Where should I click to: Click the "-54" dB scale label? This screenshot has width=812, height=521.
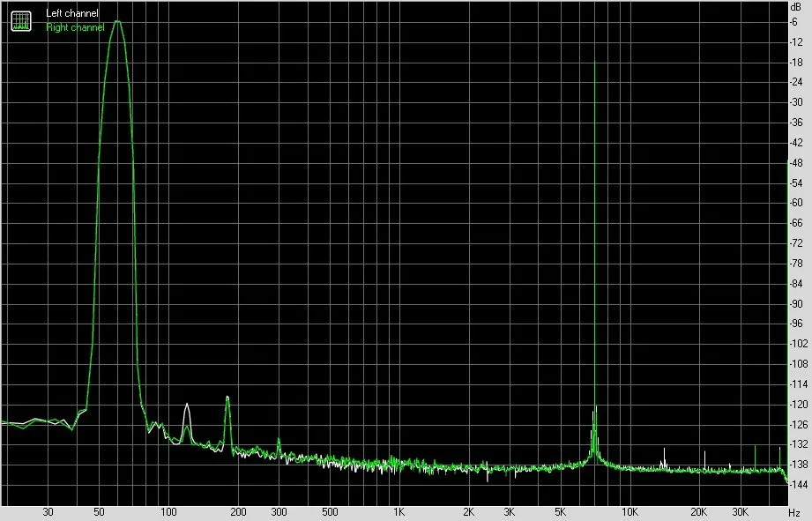(796, 182)
